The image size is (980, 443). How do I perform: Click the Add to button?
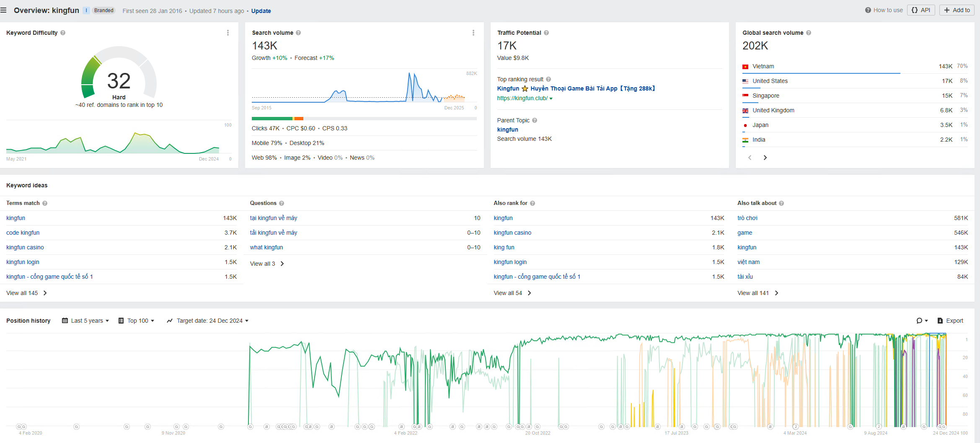tap(957, 10)
